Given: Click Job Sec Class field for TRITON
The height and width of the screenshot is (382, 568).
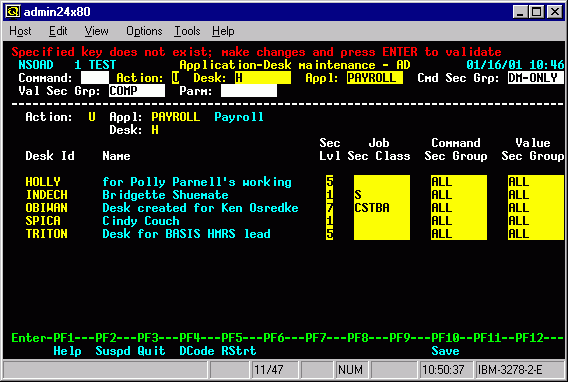Looking at the screenshot, I should (382, 234).
